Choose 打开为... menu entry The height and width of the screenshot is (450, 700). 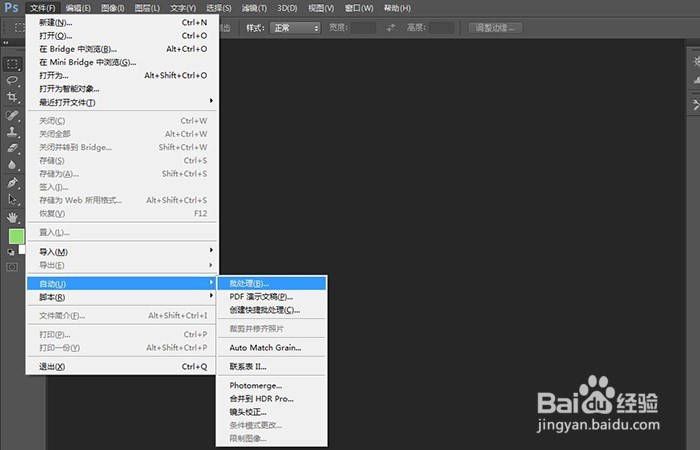(x=122, y=75)
